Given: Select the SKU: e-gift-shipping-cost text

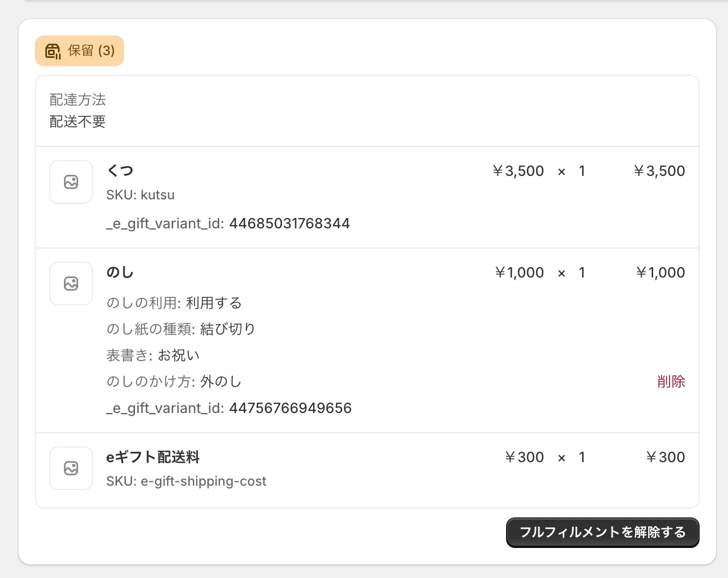Looking at the screenshot, I should 186,481.
